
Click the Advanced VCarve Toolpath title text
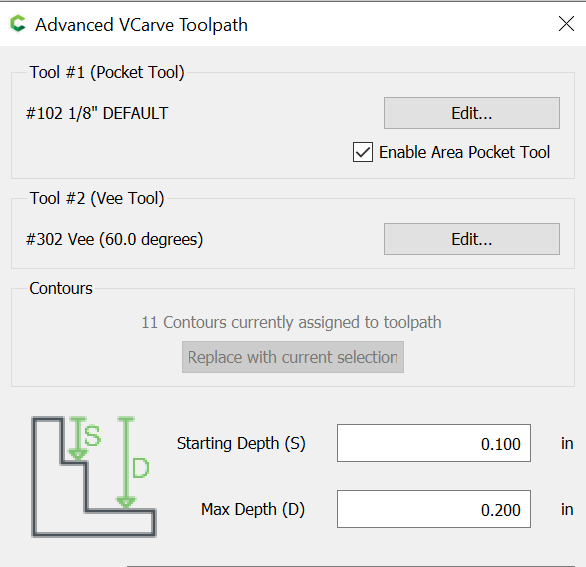pos(141,25)
